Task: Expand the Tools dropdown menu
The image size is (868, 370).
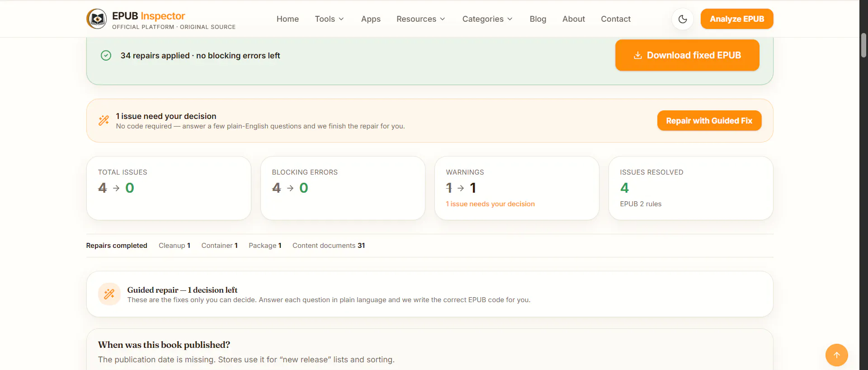Action: [330, 19]
